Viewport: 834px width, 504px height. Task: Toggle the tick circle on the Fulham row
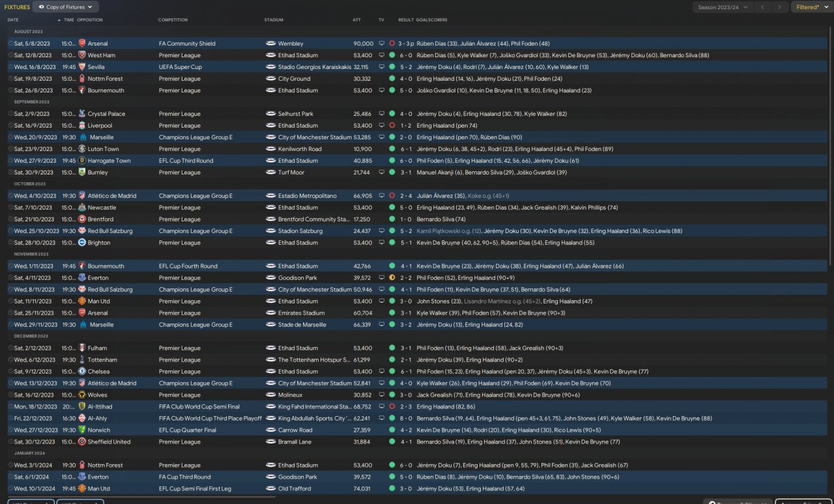10,348
